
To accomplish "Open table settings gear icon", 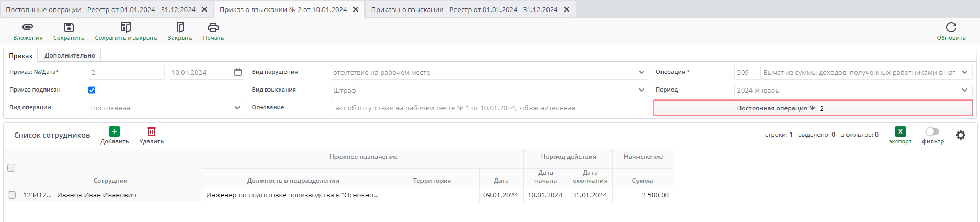I will 961,135.
